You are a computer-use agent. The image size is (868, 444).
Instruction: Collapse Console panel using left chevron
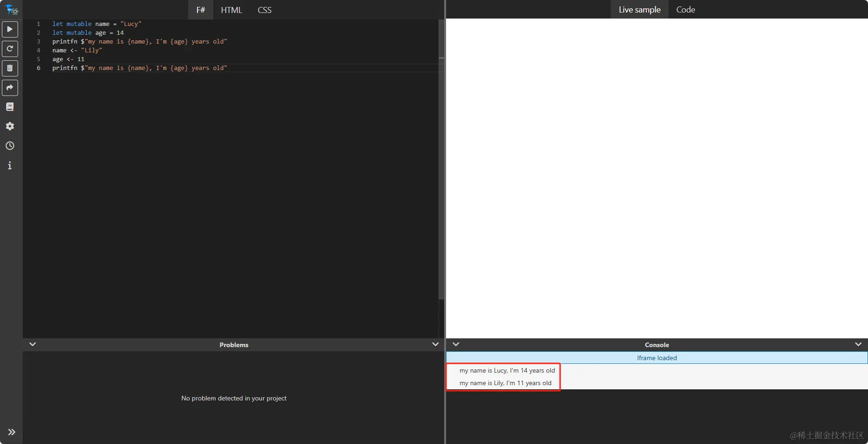(x=456, y=344)
